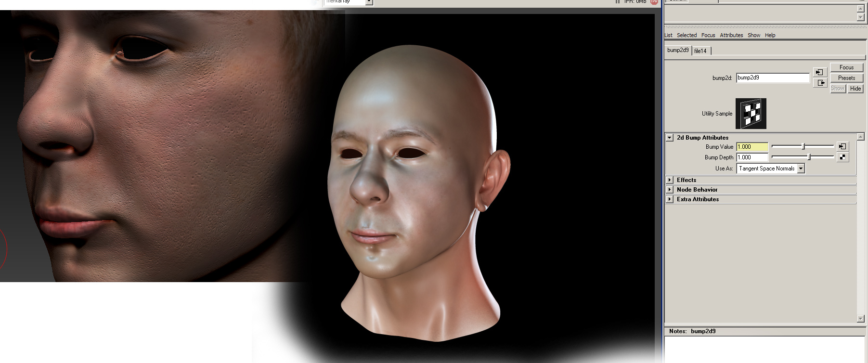The width and height of the screenshot is (868, 363).
Task: Open the Use As dropdown
Action: pyautogui.click(x=770, y=169)
